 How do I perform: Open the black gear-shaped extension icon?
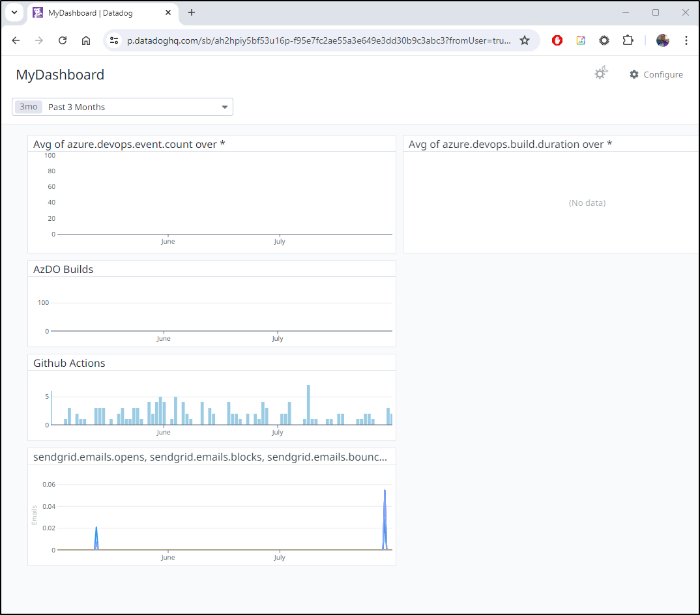tap(604, 40)
